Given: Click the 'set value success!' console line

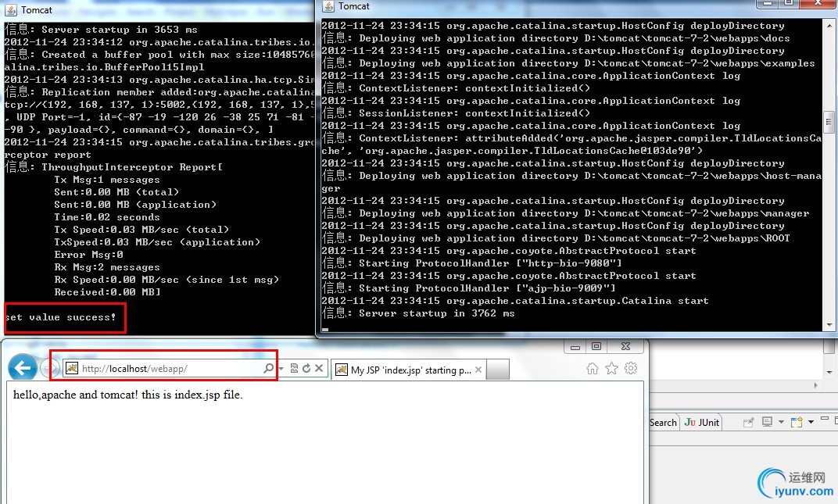Looking at the screenshot, I should pos(60,317).
